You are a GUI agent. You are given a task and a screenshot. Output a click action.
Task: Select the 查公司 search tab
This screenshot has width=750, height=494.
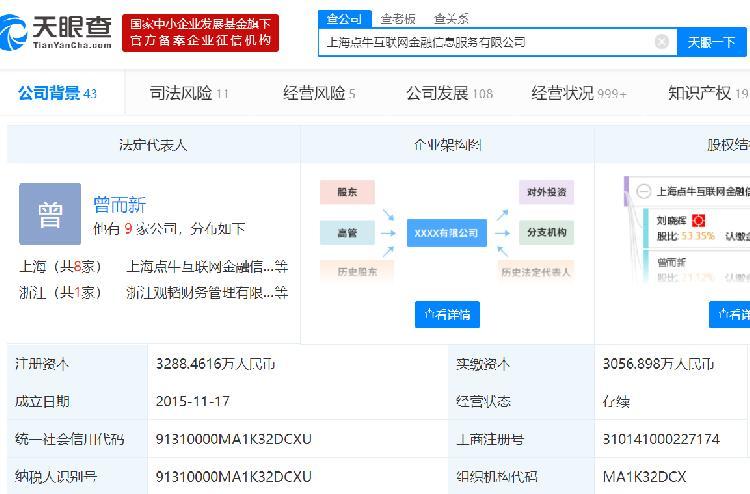(x=344, y=19)
